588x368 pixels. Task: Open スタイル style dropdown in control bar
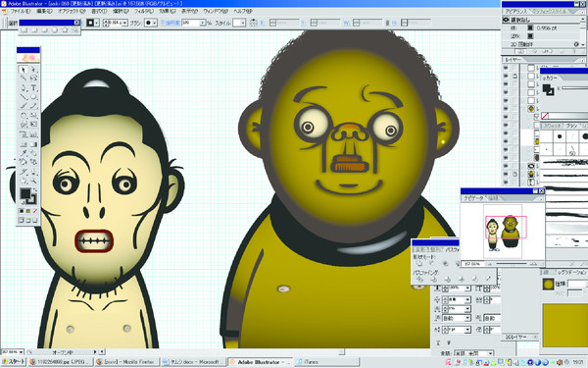tap(243, 23)
